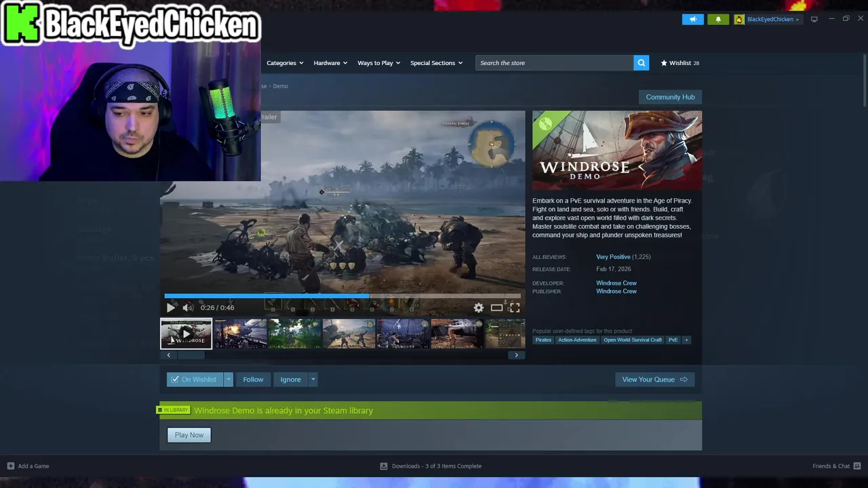
Task: Open the Windrose Crew developer link
Action: pyautogui.click(x=616, y=283)
